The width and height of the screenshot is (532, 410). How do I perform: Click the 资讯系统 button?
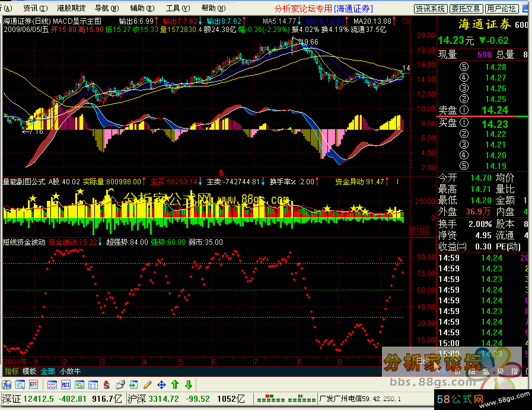[x=431, y=9]
